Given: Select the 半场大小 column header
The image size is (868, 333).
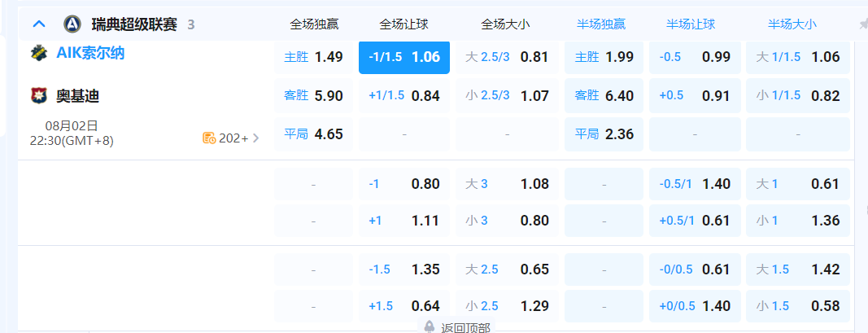Looking at the screenshot, I should tap(792, 24).
